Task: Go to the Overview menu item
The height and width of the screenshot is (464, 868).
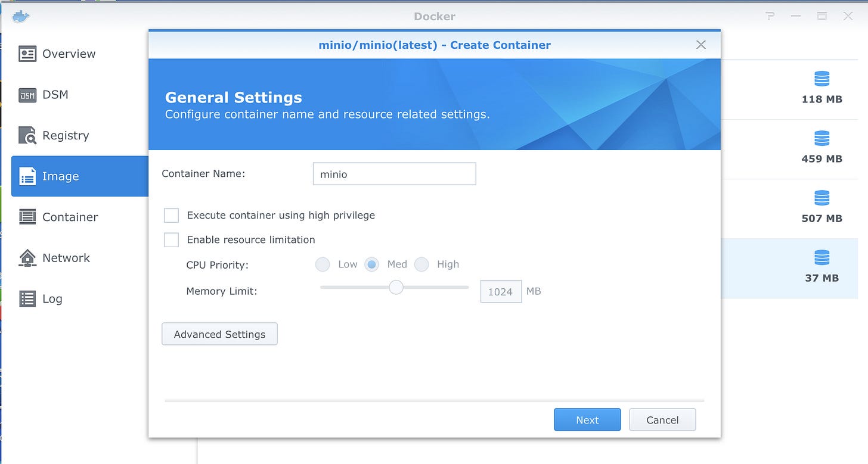Action: click(x=69, y=54)
